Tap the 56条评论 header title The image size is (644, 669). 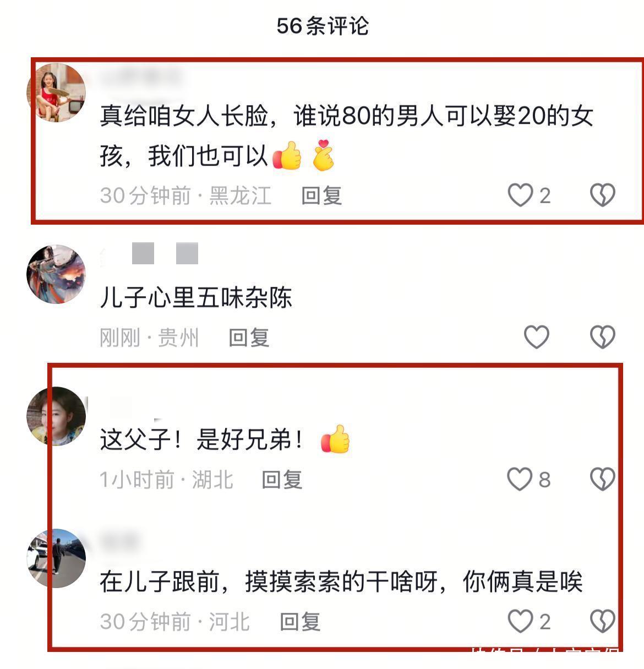click(323, 26)
